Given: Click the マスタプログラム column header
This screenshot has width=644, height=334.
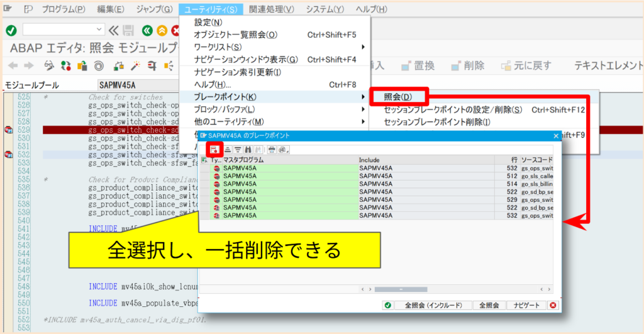Looking at the screenshot, I should click(290, 160).
